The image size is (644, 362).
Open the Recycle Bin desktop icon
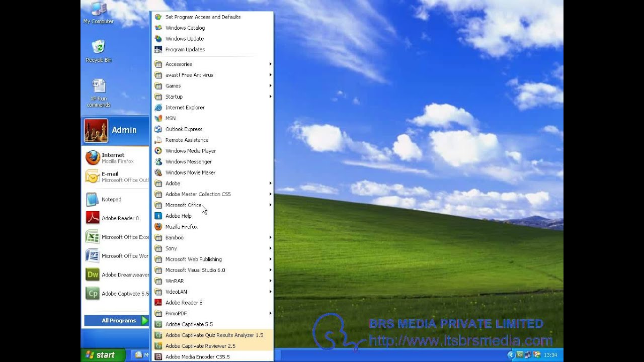tap(99, 51)
